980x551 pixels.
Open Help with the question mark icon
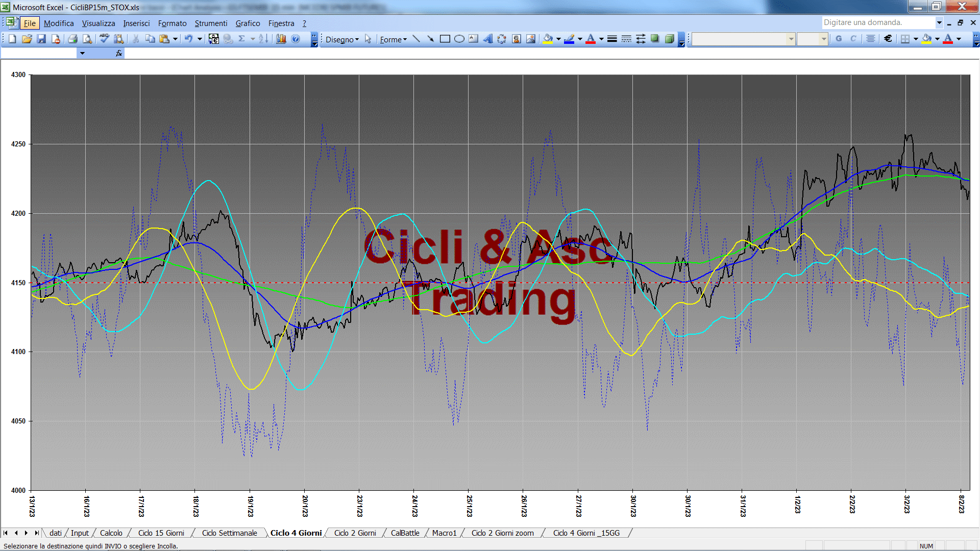tap(296, 39)
